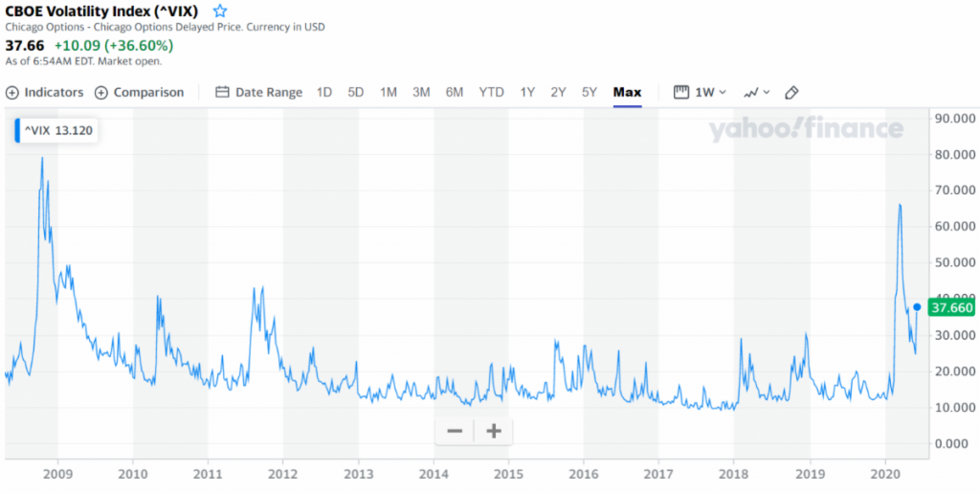Viewport: 980px width, 494px height.
Task: Open the 1W interval dropdown
Action: [x=700, y=93]
